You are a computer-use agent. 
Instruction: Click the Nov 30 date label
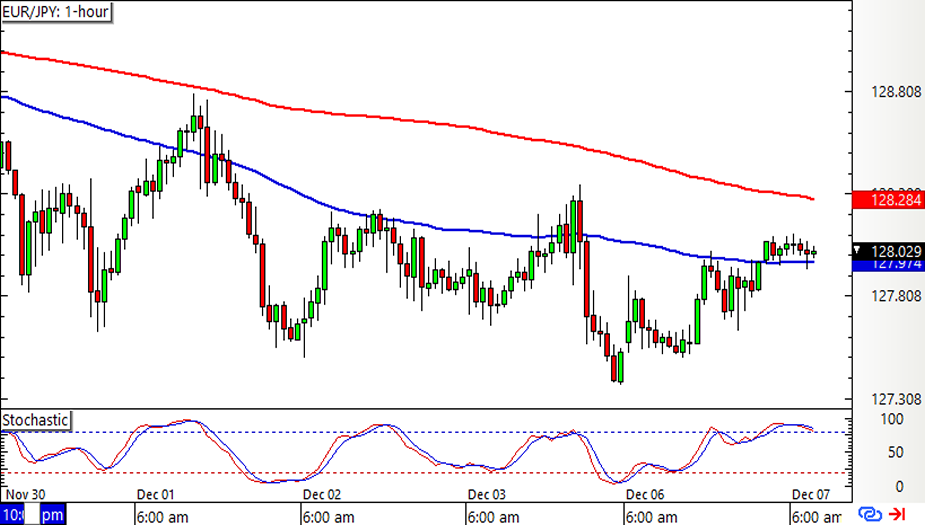tap(25, 494)
